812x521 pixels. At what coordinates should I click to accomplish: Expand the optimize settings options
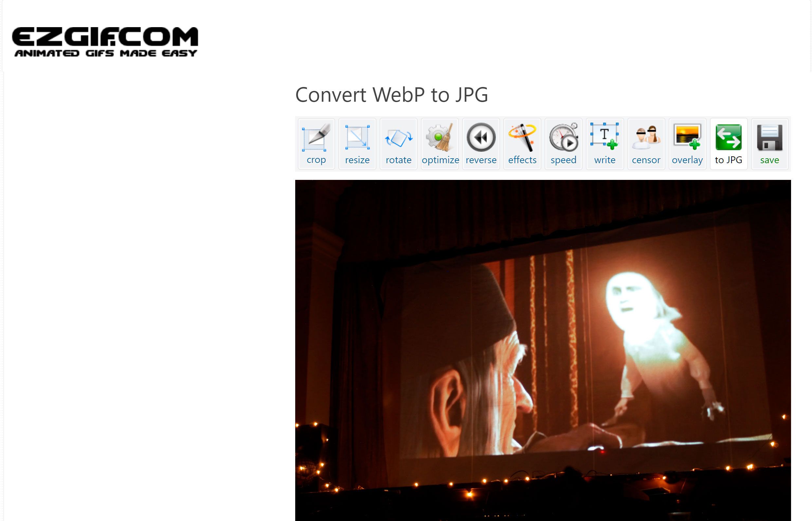pyautogui.click(x=440, y=144)
